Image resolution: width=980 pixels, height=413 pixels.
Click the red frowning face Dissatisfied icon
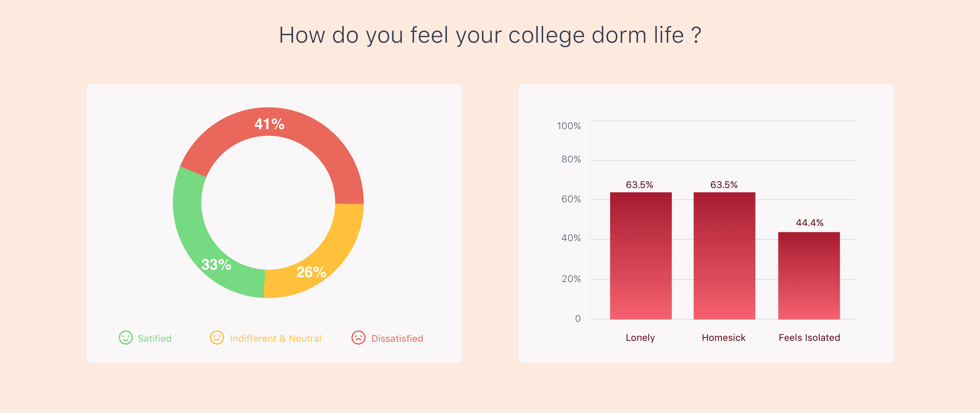[x=358, y=338]
